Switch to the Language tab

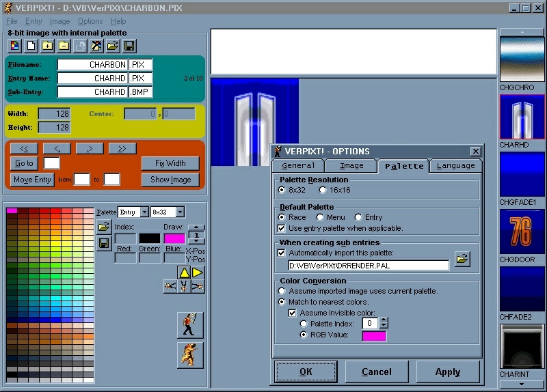point(455,166)
